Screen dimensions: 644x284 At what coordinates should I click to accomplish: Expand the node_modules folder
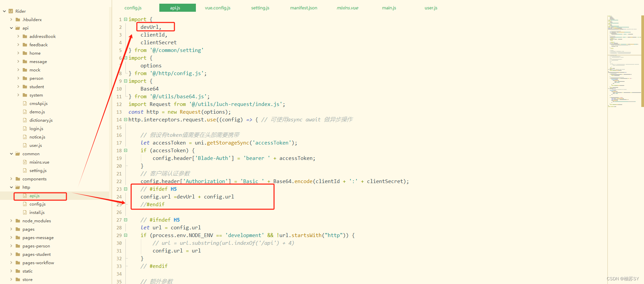pyautogui.click(x=11, y=221)
